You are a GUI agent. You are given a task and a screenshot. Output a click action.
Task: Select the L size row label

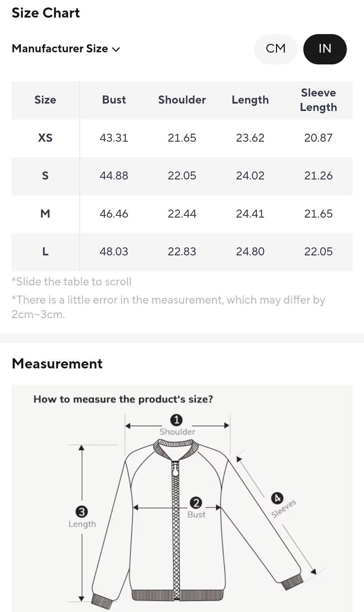pyautogui.click(x=45, y=252)
